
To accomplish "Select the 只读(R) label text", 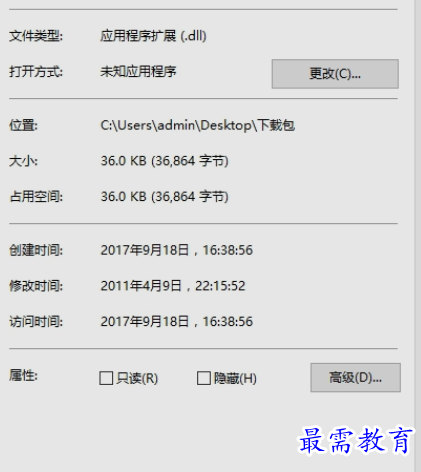I will [x=137, y=378].
